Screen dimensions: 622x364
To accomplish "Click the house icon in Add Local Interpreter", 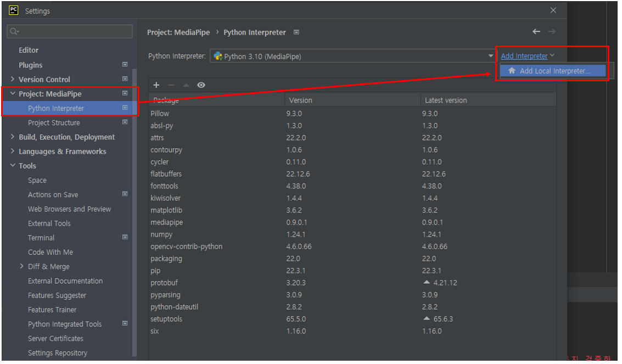I will (512, 71).
